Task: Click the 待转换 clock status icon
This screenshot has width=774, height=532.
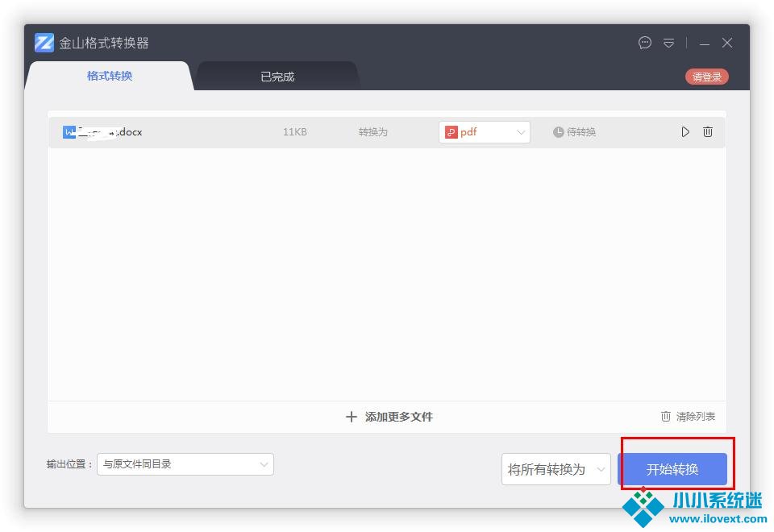Action: pyautogui.click(x=558, y=131)
